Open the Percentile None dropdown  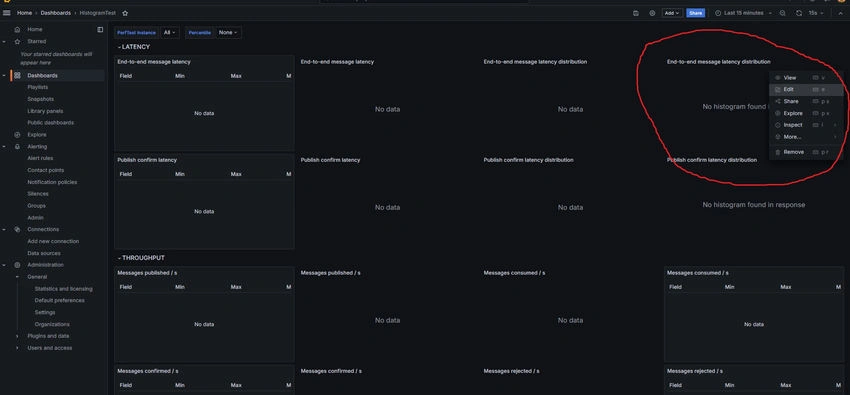click(x=228, y=33)
